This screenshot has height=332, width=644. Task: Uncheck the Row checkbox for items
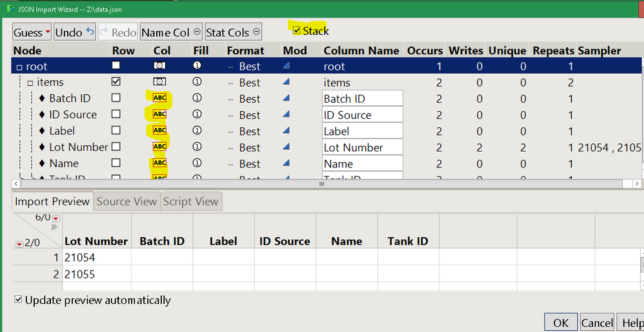coord(116,82)
